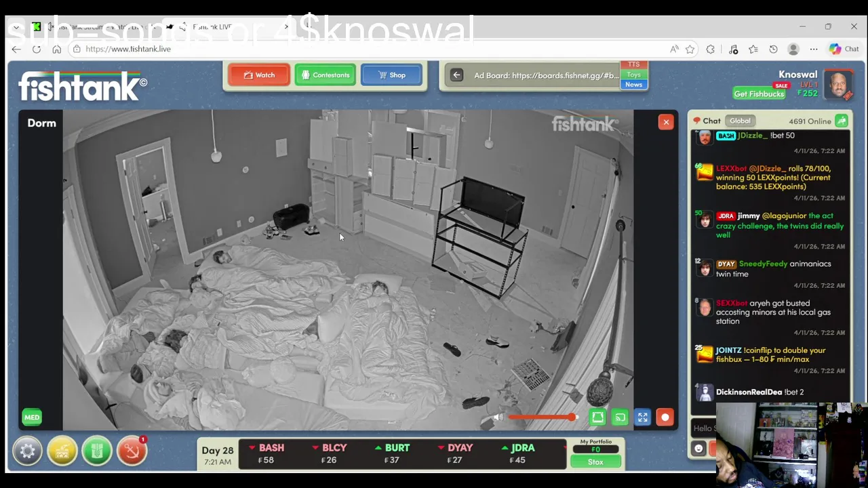Open the Ad Board link text
This screenshot has width=868, height=488.
(546, 75)
